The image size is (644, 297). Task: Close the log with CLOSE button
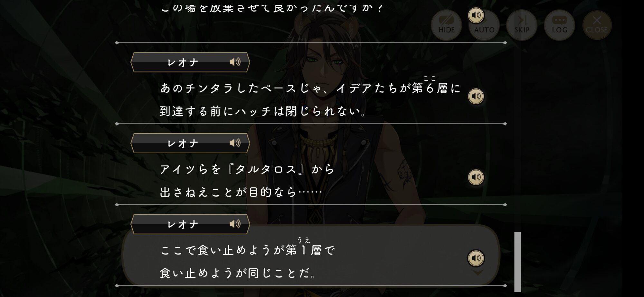pyautogui.click(x=597, y=25)
